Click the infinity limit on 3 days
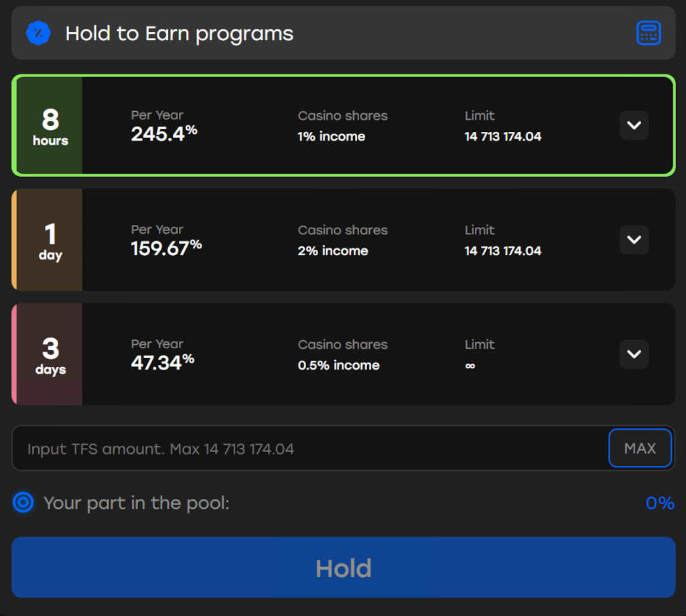 (x=470, y=366)
